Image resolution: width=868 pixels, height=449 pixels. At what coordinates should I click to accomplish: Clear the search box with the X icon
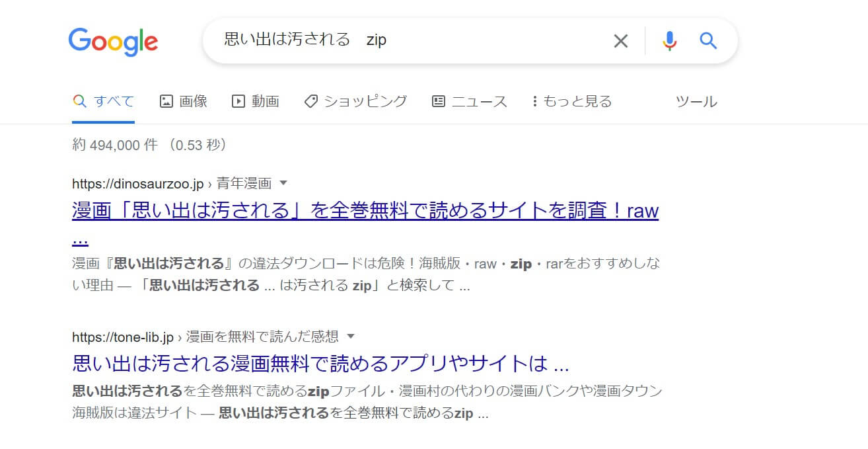click(x=621, y=42)
